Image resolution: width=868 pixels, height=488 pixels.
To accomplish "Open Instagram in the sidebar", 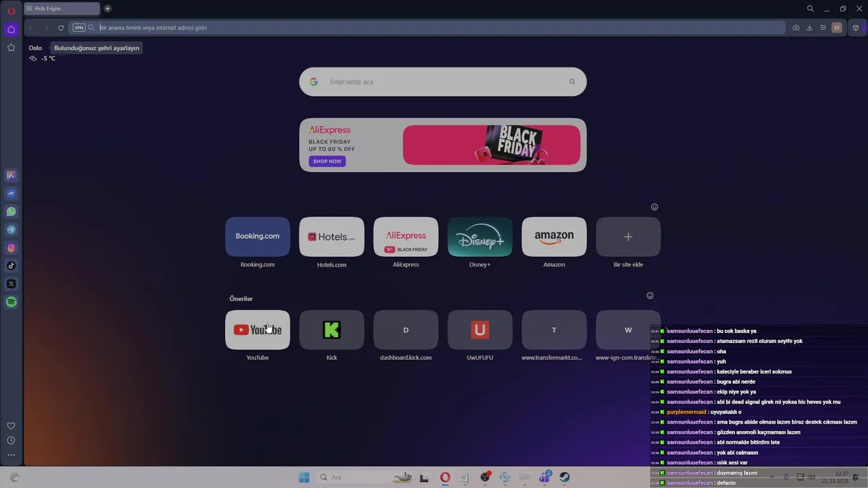I will coord(11,248).
